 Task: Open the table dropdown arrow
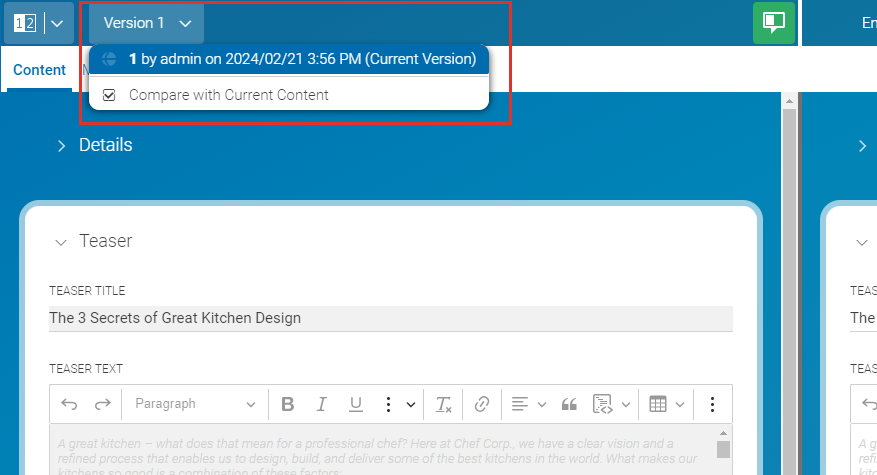click(x=680, y=405)
